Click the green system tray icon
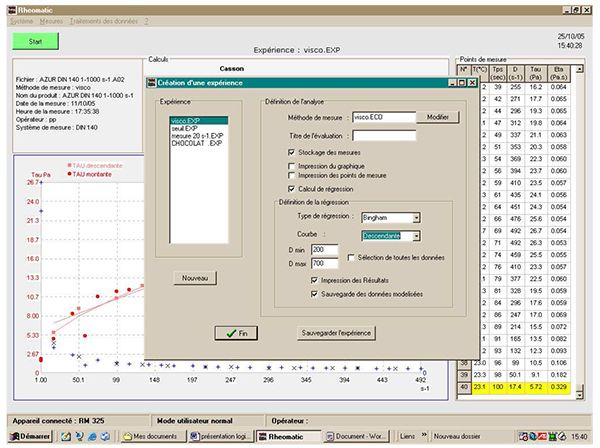Image resolution: width=600 pixels, height=448 pixels. pos(552,436)
